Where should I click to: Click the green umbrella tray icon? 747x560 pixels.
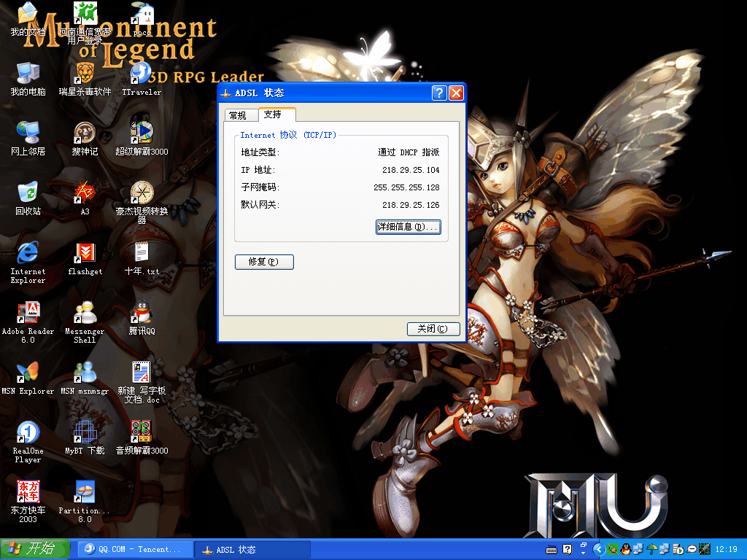tap(651, 550)
